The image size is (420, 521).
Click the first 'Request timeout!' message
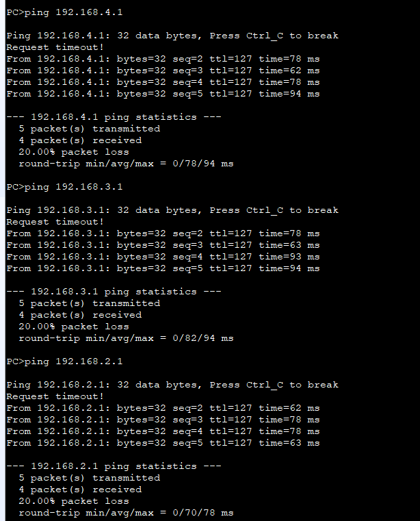click(x=55, y=47)
